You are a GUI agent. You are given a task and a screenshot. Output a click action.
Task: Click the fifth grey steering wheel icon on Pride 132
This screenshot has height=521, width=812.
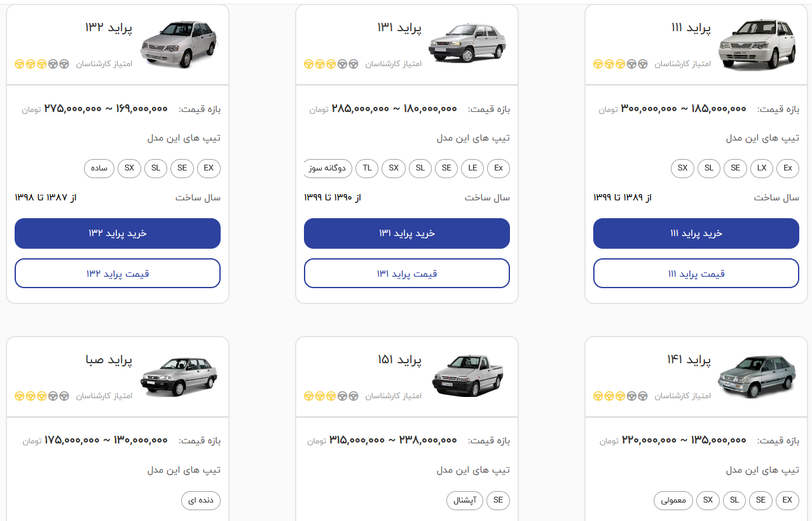[x=64, y=64]
